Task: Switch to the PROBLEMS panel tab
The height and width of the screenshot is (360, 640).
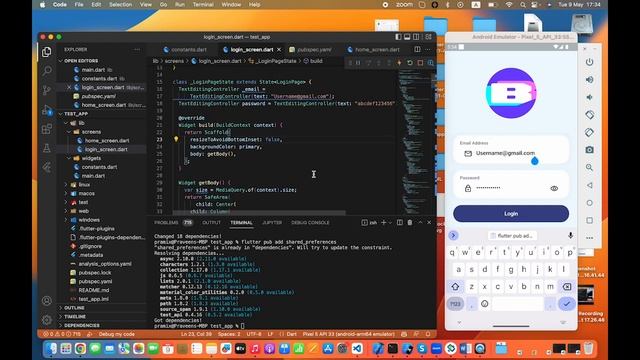Action: (166, 222)
